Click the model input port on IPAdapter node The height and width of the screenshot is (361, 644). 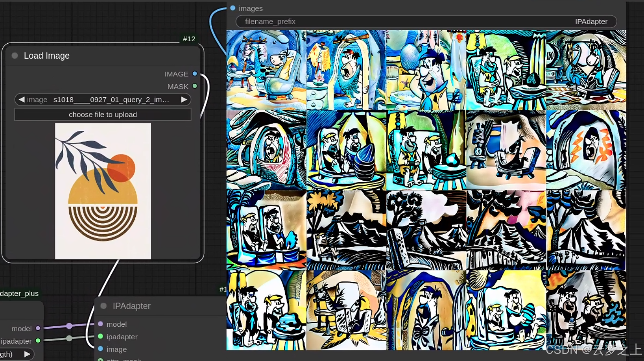pyautogui.click(x=100, y=324)
